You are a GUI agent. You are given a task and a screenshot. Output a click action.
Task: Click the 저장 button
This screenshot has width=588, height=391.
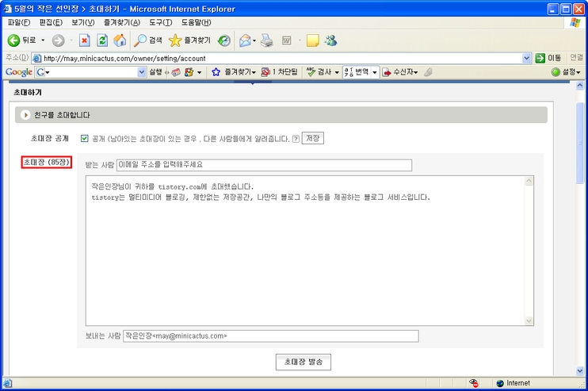pos(312,138)
